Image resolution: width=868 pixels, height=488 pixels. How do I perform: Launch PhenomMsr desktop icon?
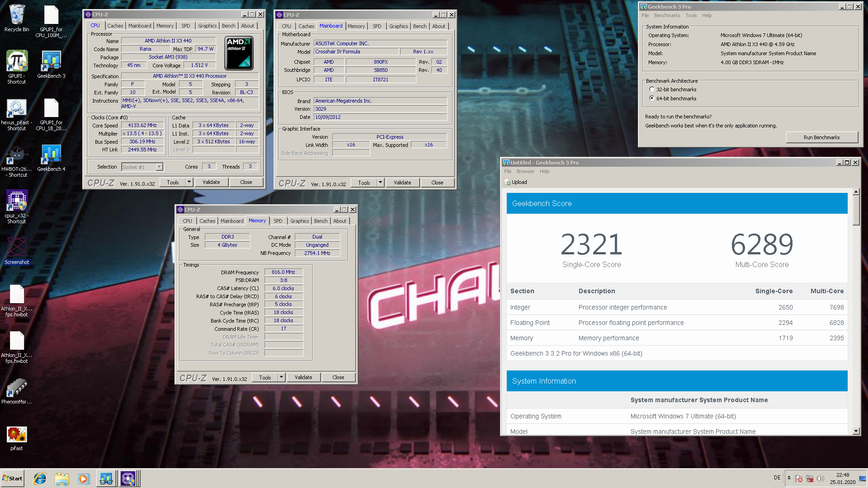point(17,391)
